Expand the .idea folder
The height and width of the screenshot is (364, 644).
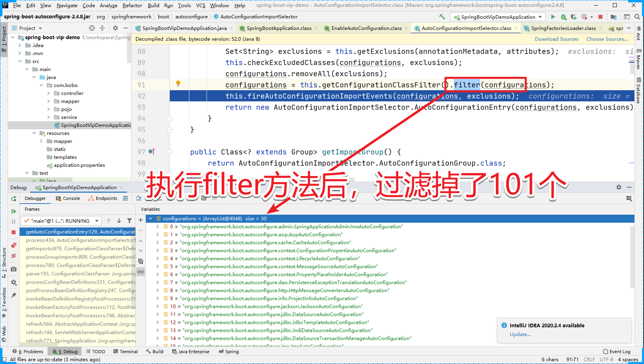click(20, 45)
